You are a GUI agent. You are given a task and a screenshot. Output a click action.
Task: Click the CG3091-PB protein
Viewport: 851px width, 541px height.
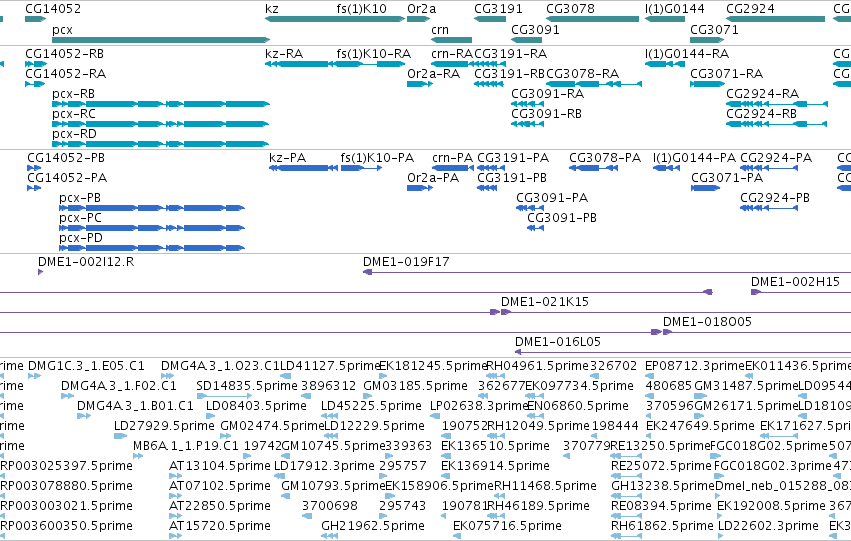(535, 228)
